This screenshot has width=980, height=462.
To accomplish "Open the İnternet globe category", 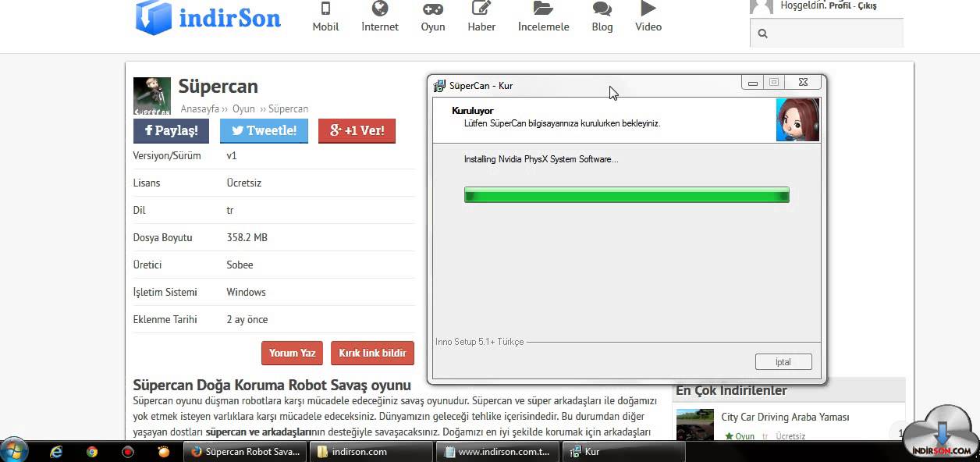I will click(x=380, y=17).
